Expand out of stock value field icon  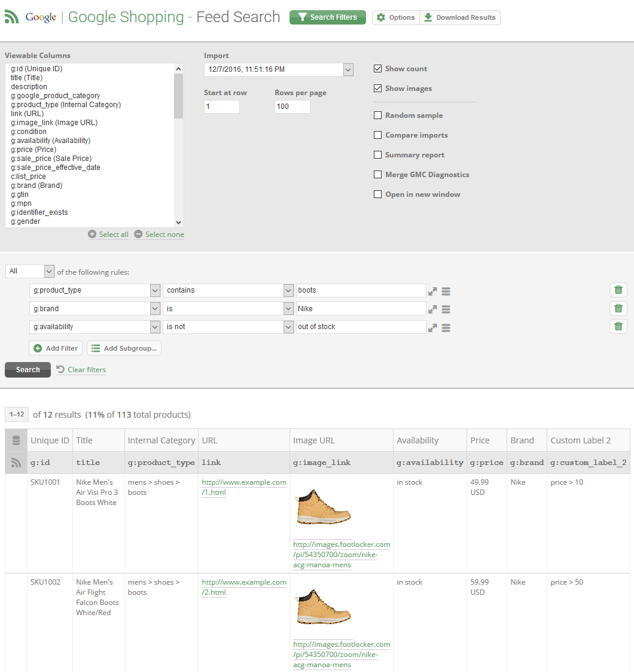(432, 328)
